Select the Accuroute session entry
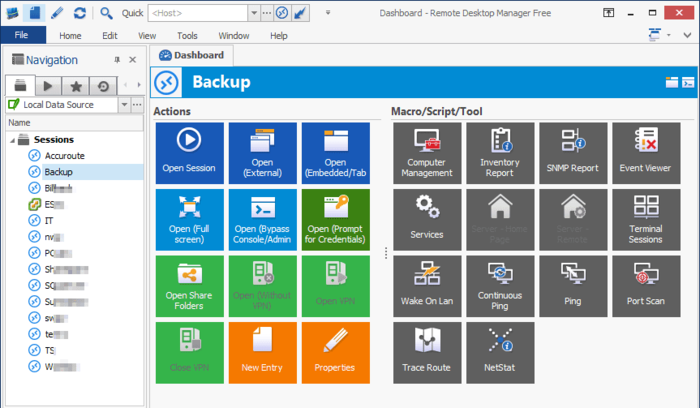This screenshot has height=408, width=700. coord(64,156)
